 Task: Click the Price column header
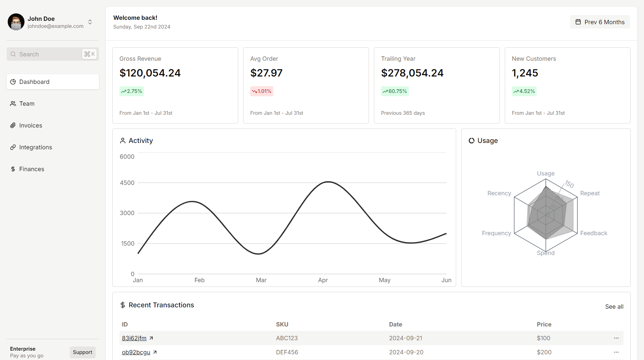(x=544, y=324)
